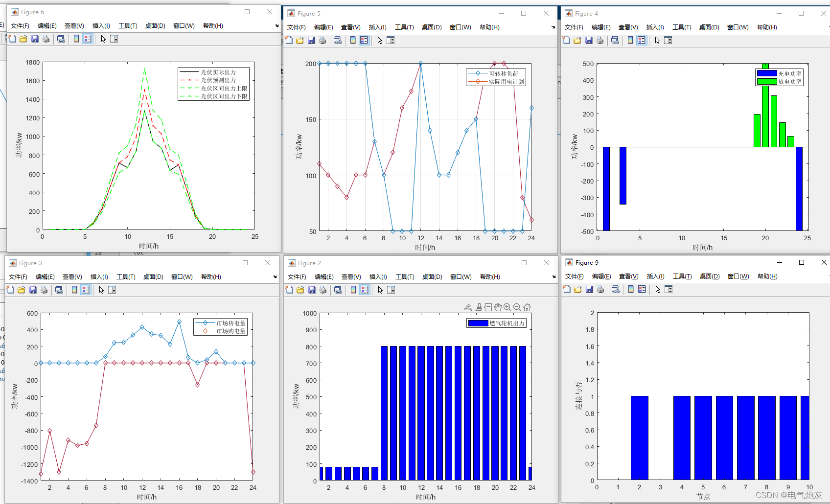The image size is (830, 504).
Task: Open 查看(V) menu in Figure 4
Action: 628,27
